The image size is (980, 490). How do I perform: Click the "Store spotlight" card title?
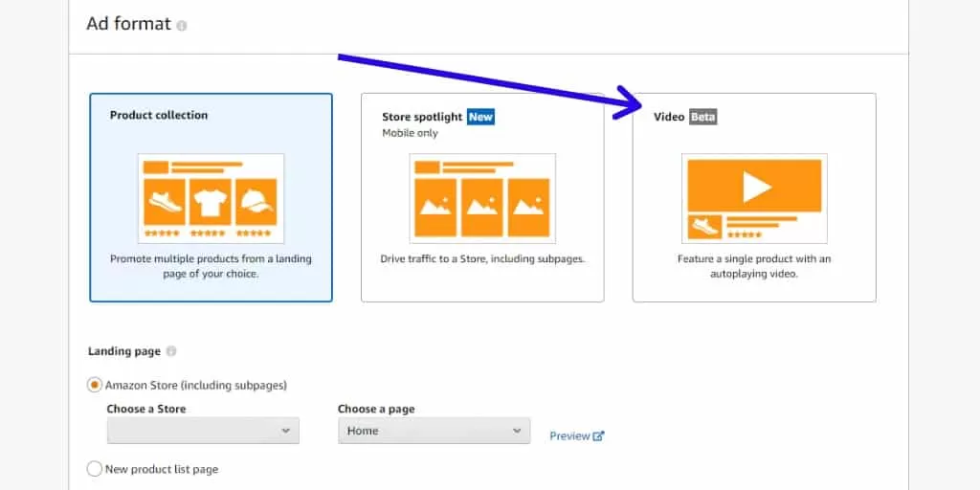click(x=422, y=117)
